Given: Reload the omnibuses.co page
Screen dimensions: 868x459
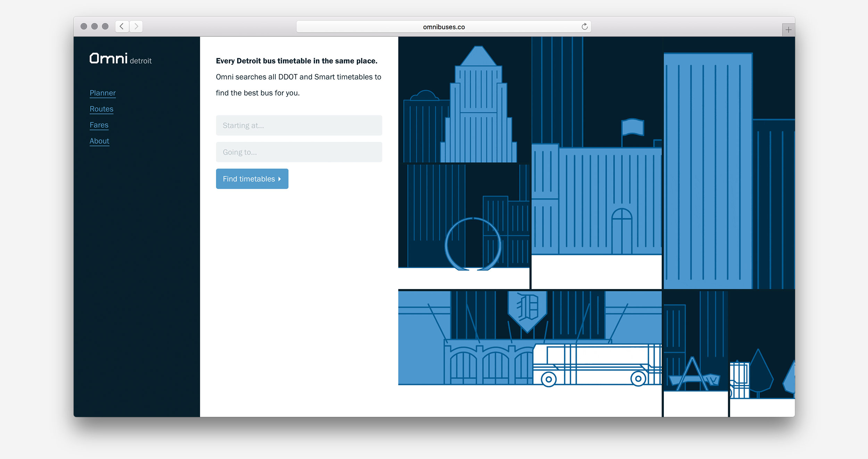Looking at the screenshot, I should pyautogui.click(x=584, y=26).
